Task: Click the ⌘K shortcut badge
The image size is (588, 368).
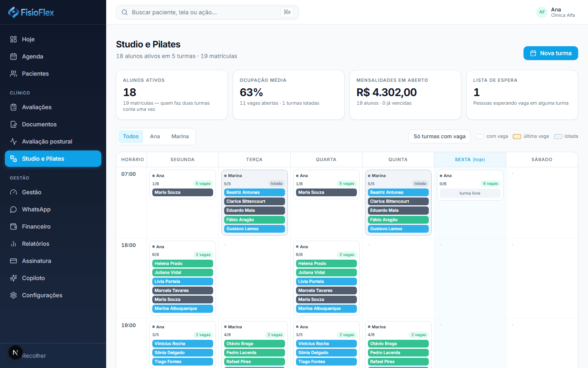Action: pos(287,12)
